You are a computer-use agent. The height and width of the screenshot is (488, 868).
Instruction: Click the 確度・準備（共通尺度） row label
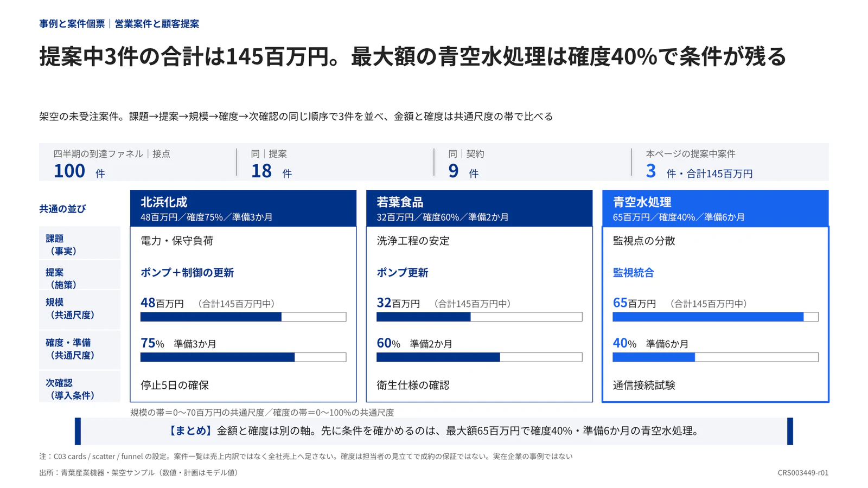click(x=80, y=349)
